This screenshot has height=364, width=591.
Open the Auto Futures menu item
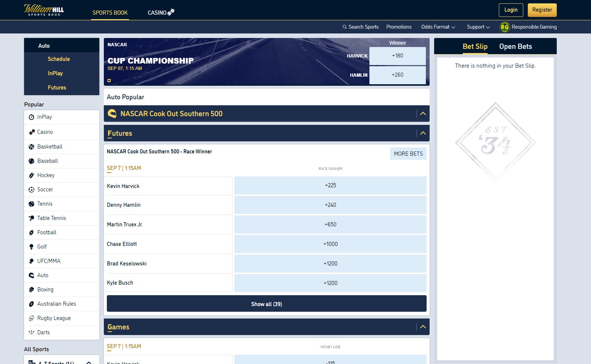point(57,88)
